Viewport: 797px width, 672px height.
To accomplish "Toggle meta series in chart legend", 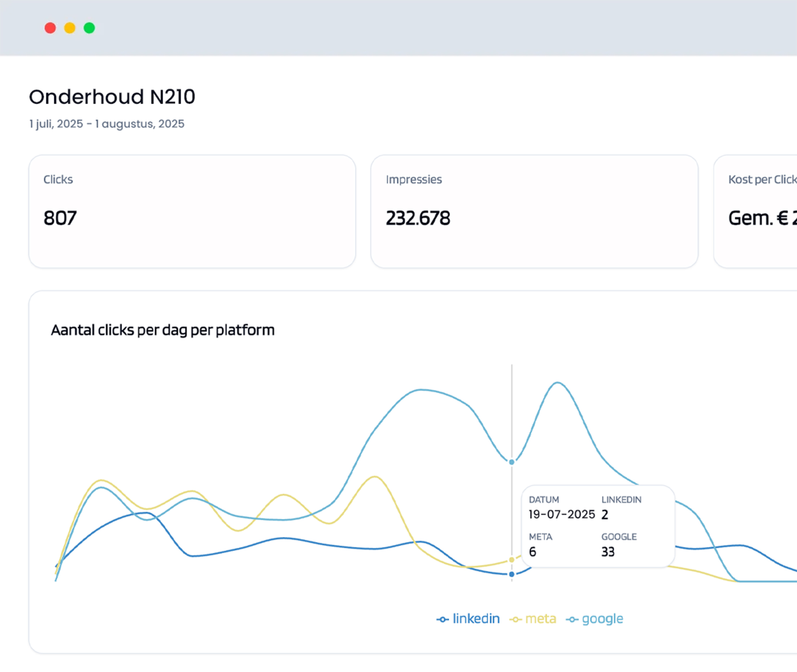I will point(540,619).
